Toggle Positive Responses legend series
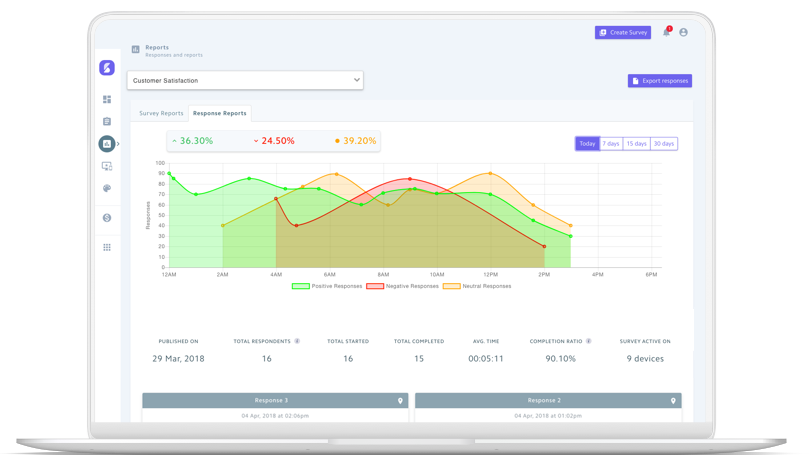 pyautogui.click(x=327, y=286)
